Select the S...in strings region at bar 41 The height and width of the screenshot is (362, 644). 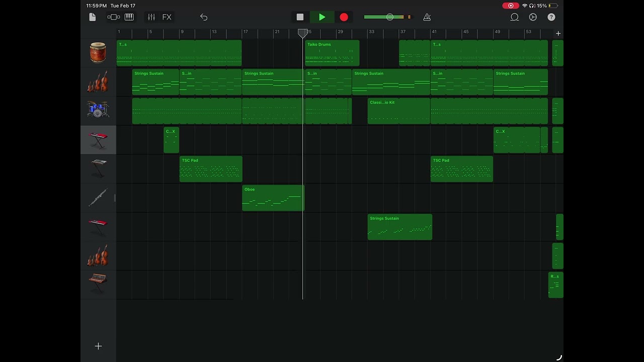coord(462,82)
